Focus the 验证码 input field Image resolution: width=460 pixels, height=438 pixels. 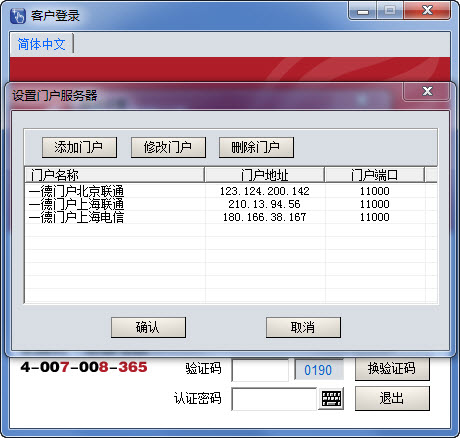[x=260, y=370]
